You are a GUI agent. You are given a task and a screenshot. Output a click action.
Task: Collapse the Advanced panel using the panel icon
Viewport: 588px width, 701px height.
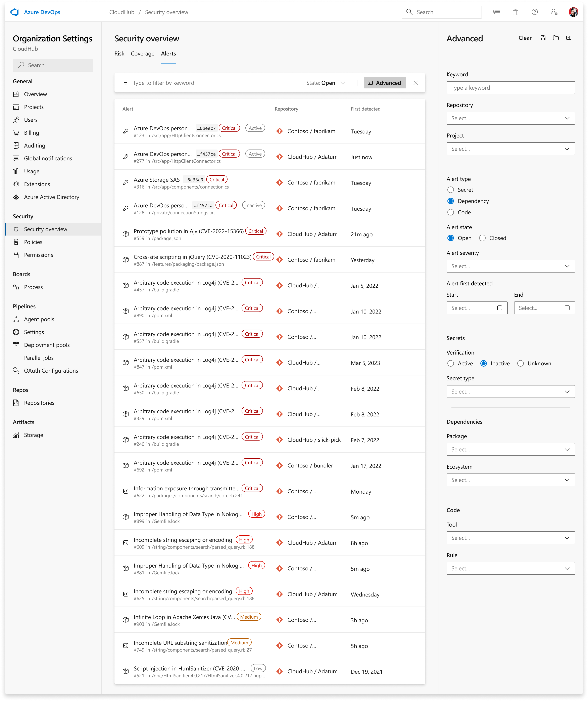[569, 38]
